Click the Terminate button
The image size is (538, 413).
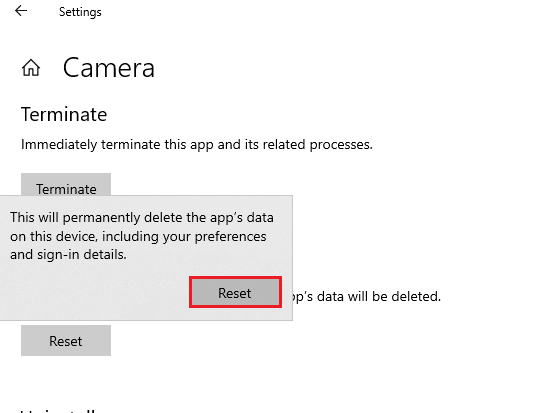point(66,185)
